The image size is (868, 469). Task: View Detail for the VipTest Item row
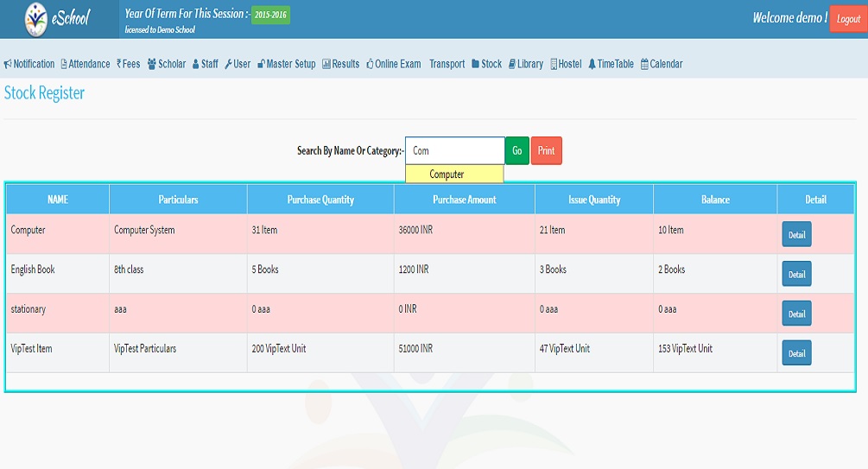point(796,353)
